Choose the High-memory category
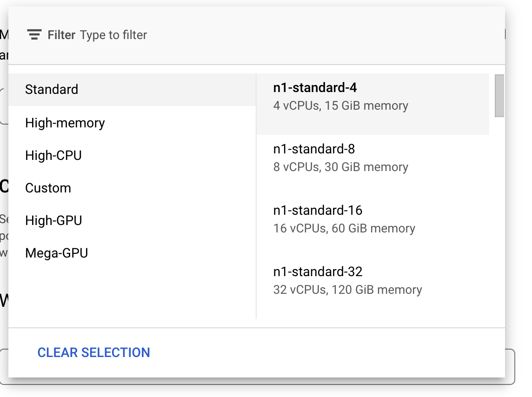 click(x=65, y=123)
